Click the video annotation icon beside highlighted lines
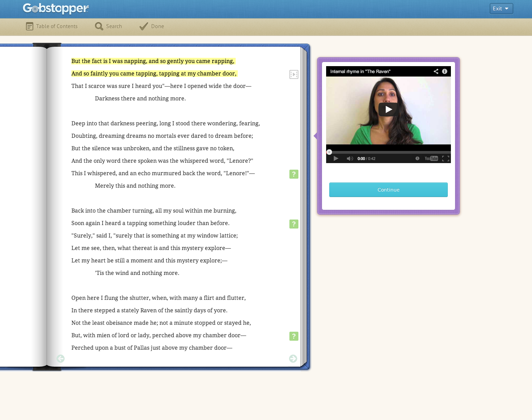The height and width of the screenshot is (420, 532). tap(294, 74)
